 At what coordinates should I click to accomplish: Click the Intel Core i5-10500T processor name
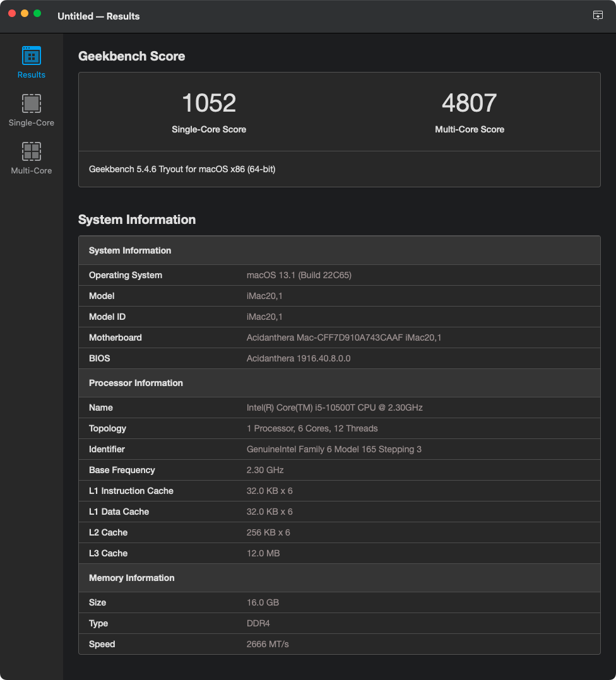pos(335,407)
